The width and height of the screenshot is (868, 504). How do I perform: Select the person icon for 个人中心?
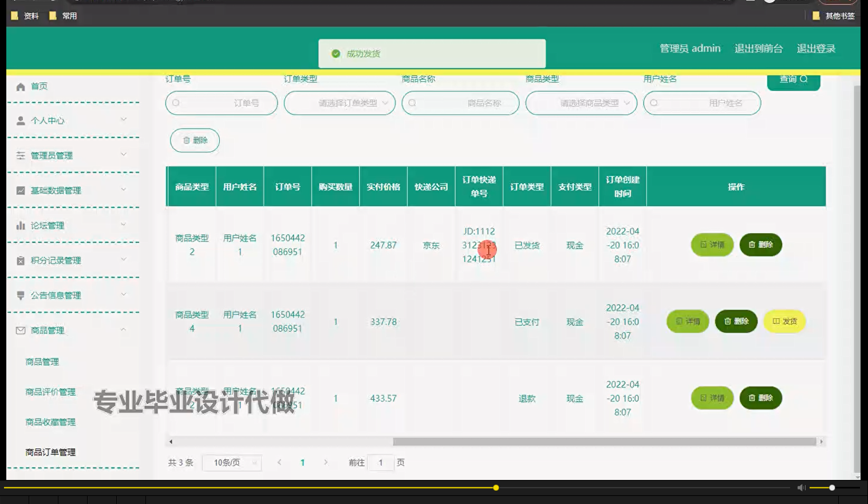[20, 121]
